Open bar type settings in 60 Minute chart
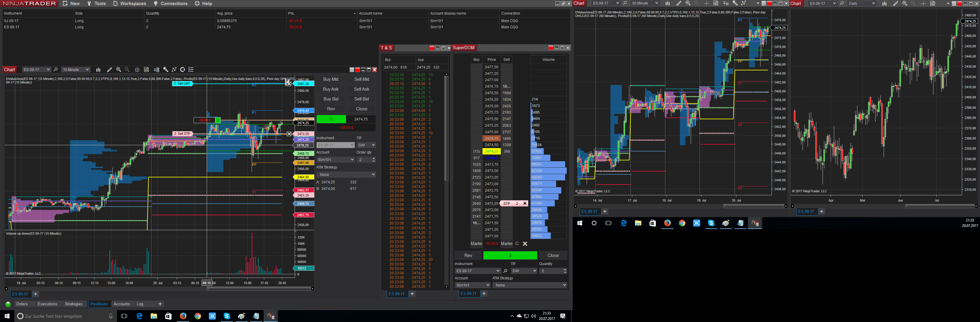The image size is (980, 322). [x=667, y=3]
